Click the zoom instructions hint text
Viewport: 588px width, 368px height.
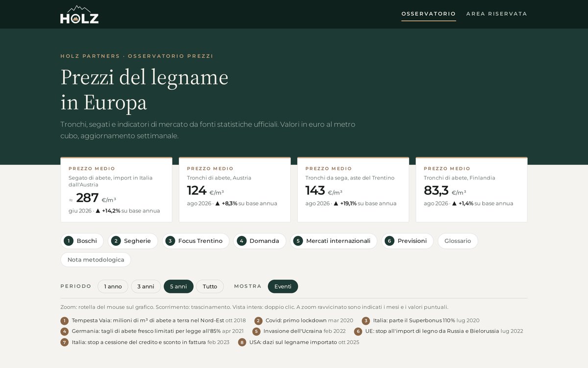pos(254,307)
